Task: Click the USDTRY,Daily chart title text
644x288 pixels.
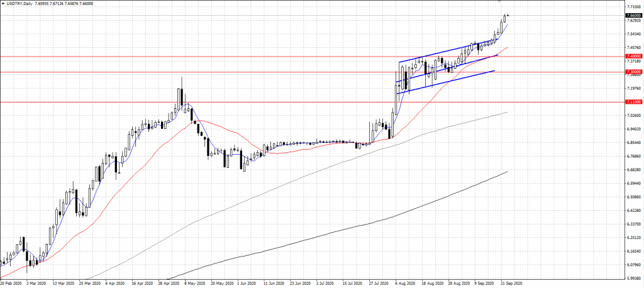Action: [19, 3]
